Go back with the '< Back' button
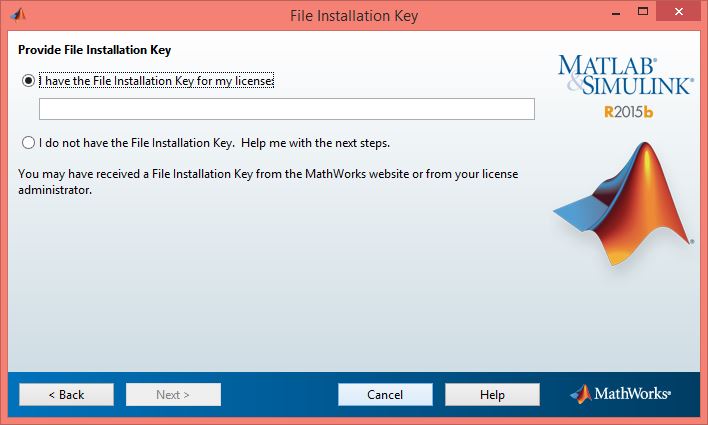The width and height of the screenshot is (708, 425). click(x=66, y=394)
